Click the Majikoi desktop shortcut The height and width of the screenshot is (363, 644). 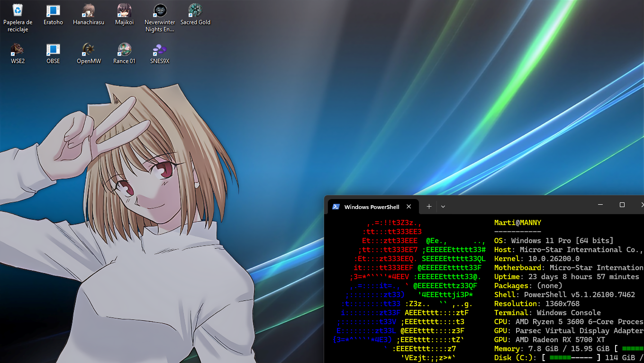point(124,15)
